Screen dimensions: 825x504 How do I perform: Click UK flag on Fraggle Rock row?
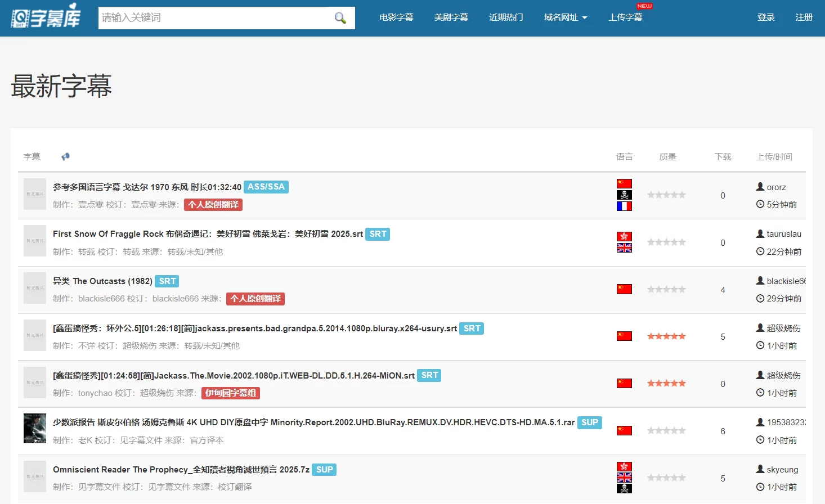(624, 248)
